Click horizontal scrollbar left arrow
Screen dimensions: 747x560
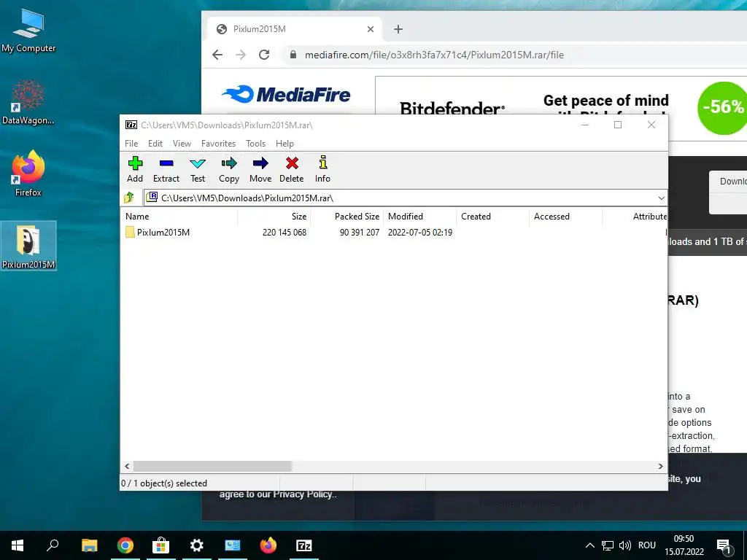point(127,466)
